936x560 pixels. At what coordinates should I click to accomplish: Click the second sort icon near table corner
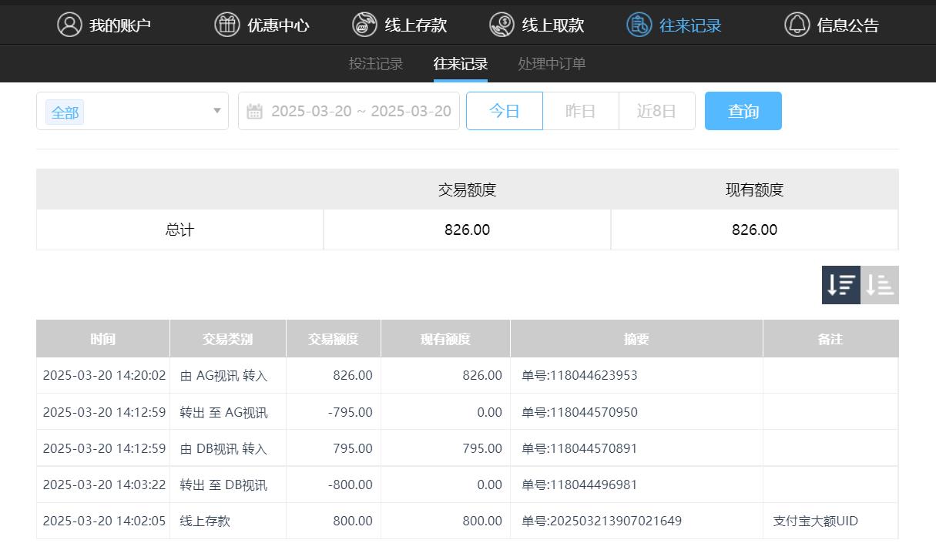[x=881, y=284]
